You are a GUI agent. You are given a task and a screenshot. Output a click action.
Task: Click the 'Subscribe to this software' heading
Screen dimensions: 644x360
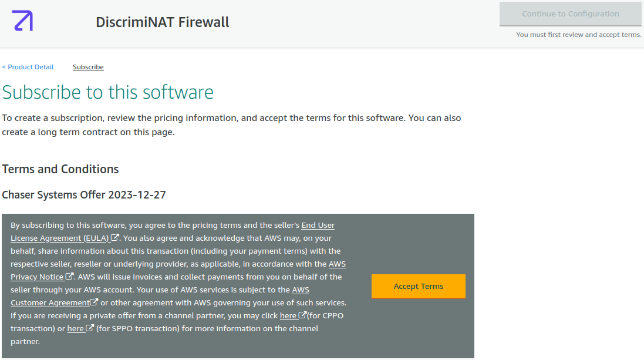tap(108, 92)
